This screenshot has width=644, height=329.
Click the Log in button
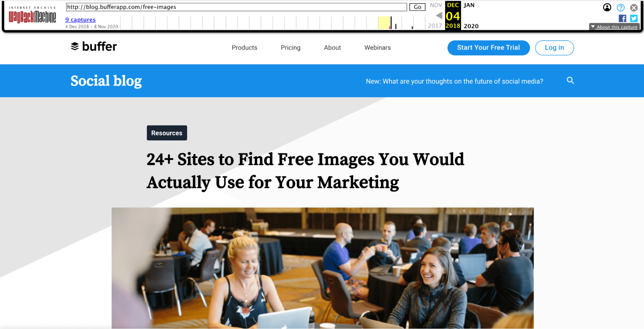pyautogui.click(x=554, y=48)
